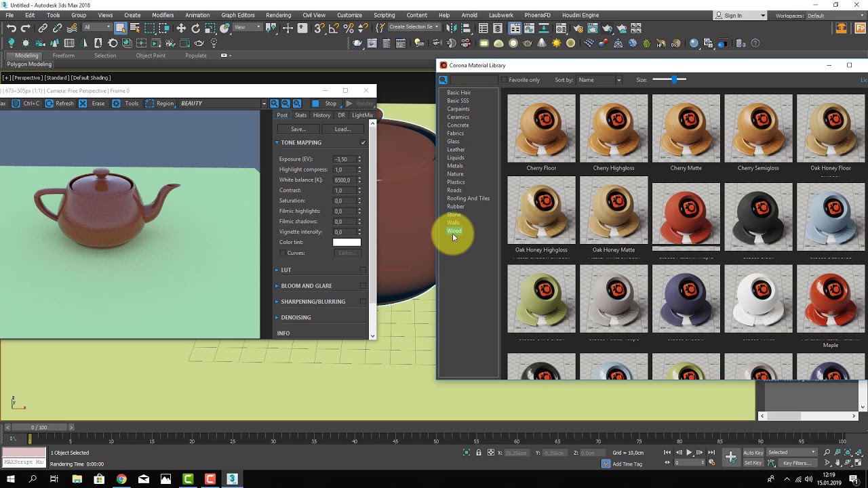Activate the Select and Rotate tool

(196, 28)
